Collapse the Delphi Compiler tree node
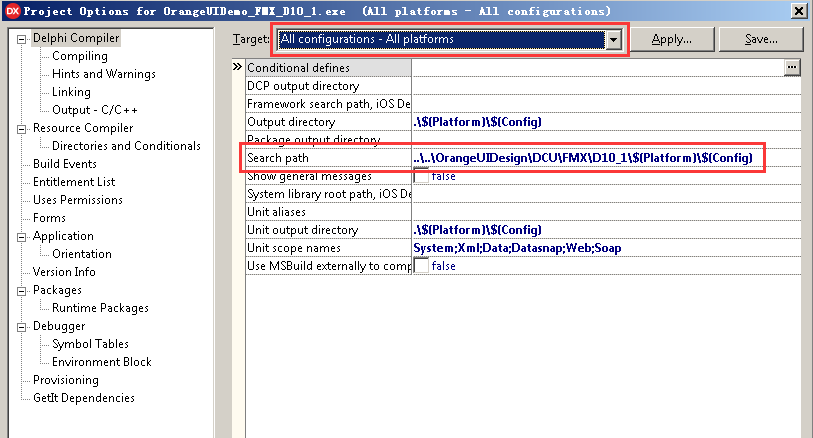Image resolution: width=813 pixels, height=438 pixels. click(x=22, y=39)
